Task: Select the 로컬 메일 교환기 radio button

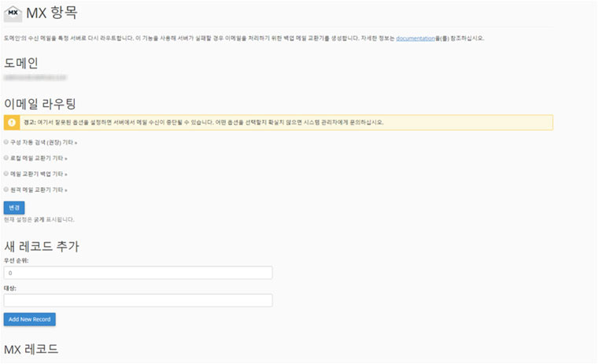Action: pyautogui.click(x=6, y=158)
